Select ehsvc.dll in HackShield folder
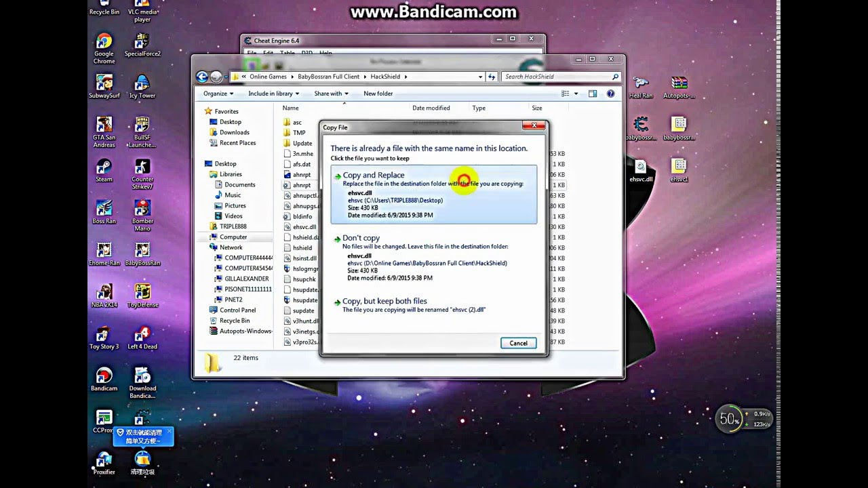868x488 pixels. click(304, 227)
